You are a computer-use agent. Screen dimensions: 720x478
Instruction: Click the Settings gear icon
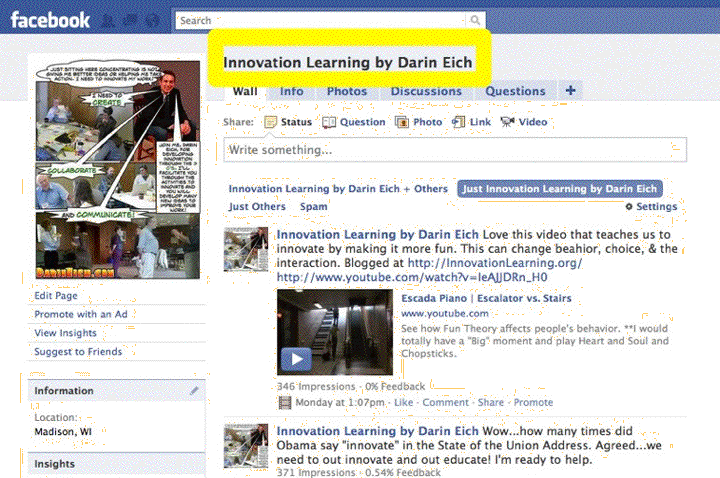tap(629, 207)
